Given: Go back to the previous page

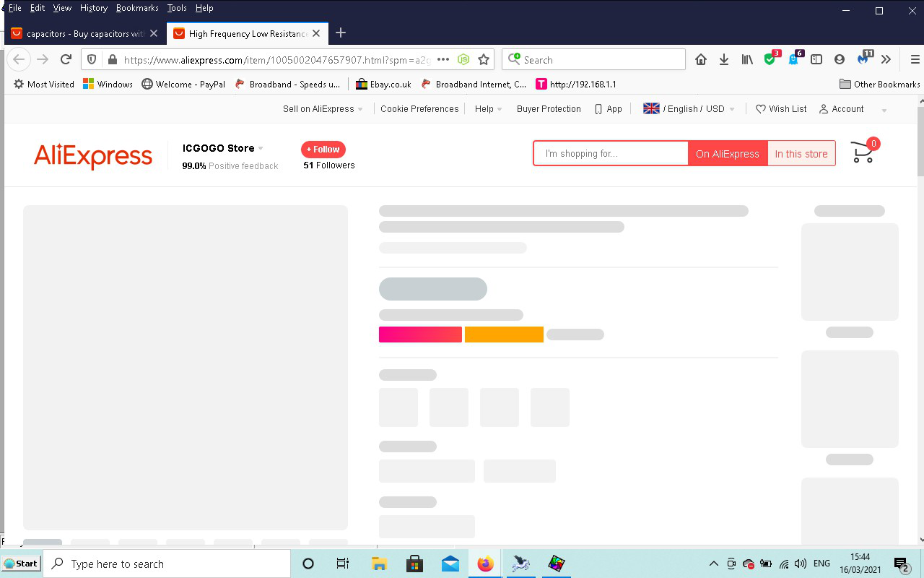Looking at the screenshot, I should pyautogui.click(x=19, y=60).
